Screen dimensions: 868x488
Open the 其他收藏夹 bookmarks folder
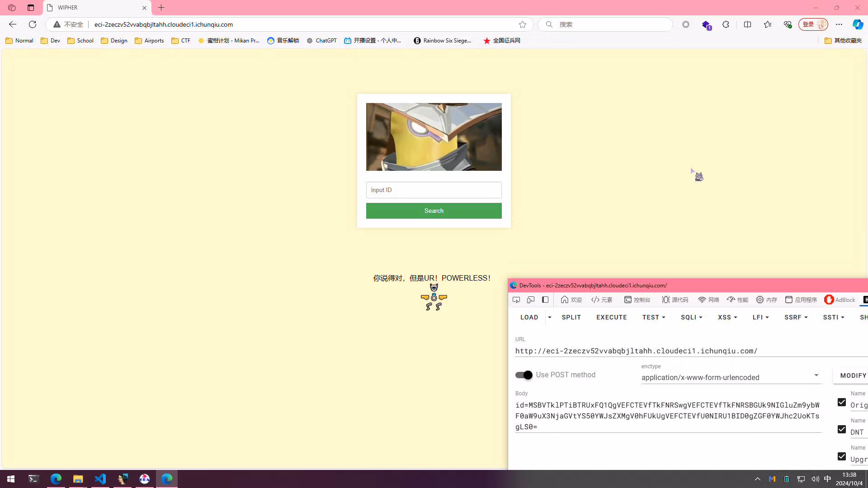(843, 41)
